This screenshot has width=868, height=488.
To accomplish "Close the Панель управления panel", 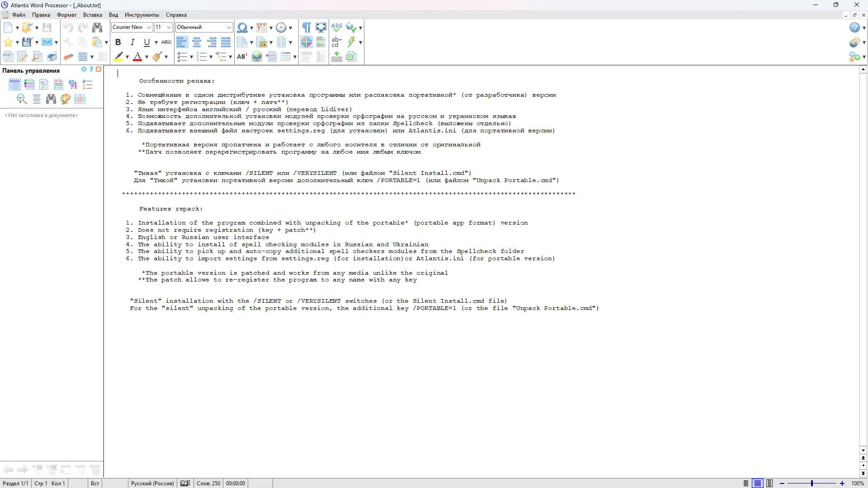I will click(x=99, y=70).
